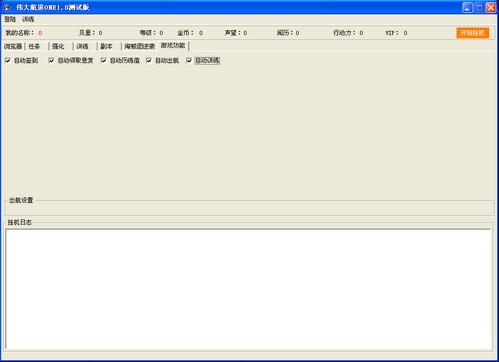Click the app icon in title bar

(x=7, y=7)
